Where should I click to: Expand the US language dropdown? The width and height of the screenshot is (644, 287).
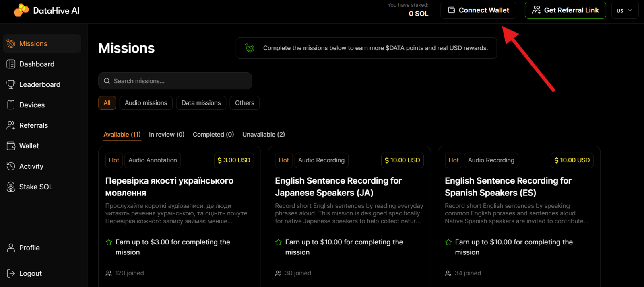tap(625, 10)
